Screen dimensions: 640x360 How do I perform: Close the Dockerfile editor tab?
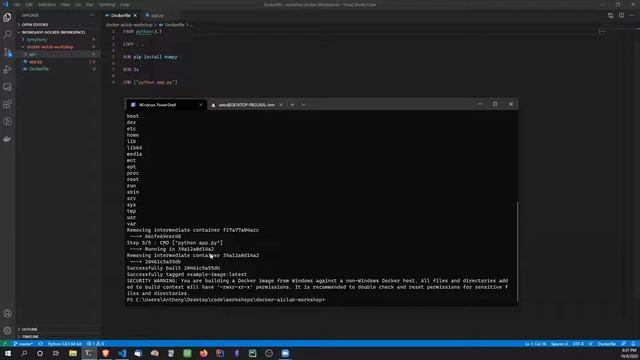[x=135, y=16]
